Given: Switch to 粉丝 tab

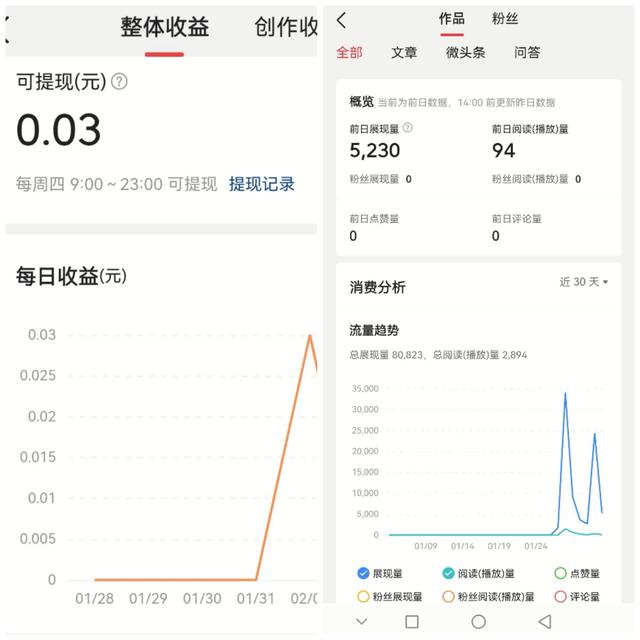Looking at the screenshot, I should pos(505,19).
